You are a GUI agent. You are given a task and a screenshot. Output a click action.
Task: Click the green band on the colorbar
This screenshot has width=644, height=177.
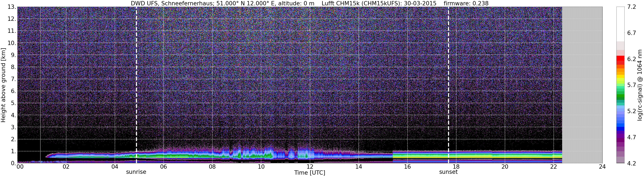pos(620,95)
